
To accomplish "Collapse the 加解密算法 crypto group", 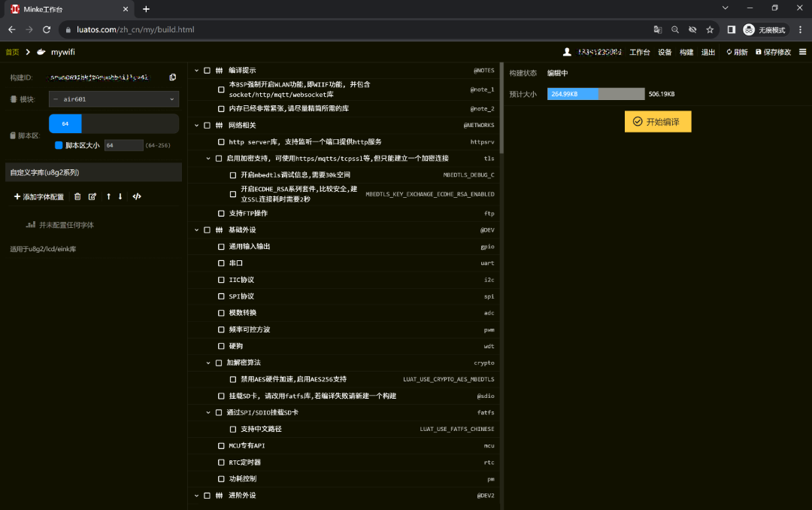I will [x=208, y=363].
